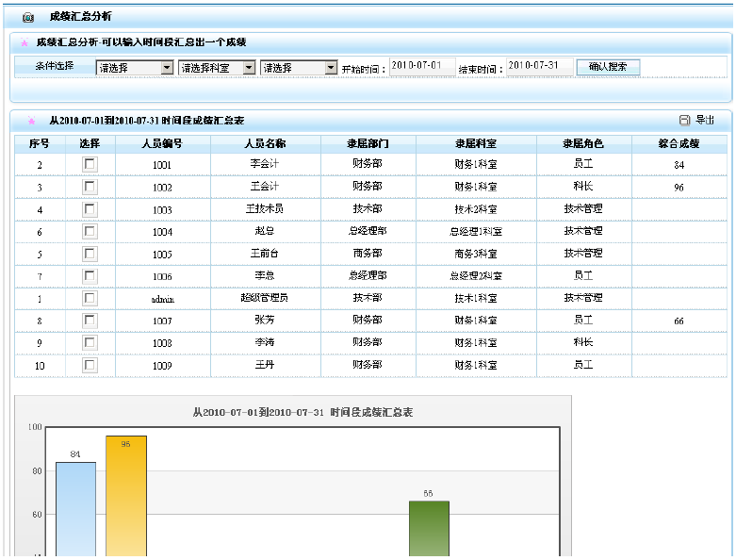Click the score cell 96 for 王会计
Viewport: 736px width, 560px height.
coord(679,188)
